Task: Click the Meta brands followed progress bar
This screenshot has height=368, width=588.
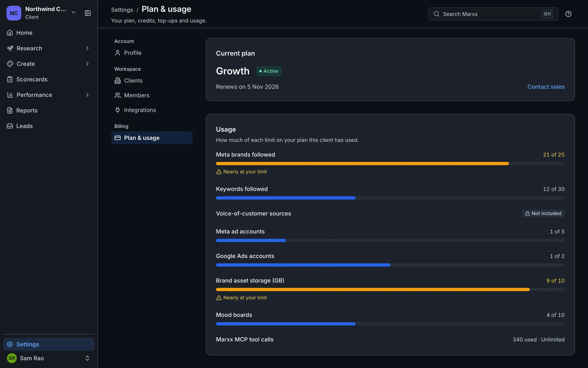Action: pyautogui.click(x=390, y=164)
